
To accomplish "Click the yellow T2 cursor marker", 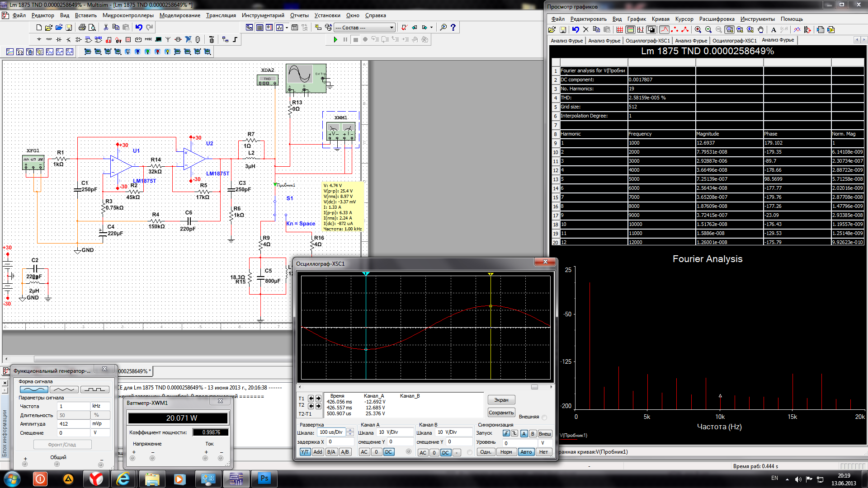I will tap(491, 274).
